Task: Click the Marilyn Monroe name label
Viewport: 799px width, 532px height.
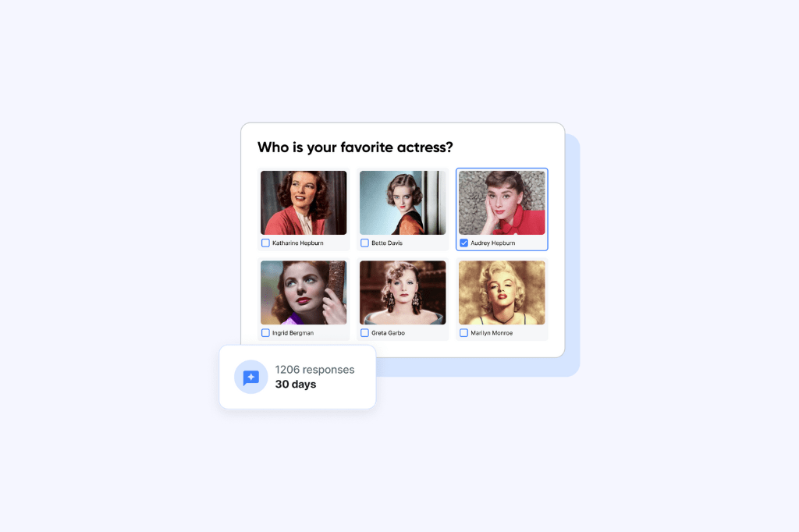Action: (x=492, y=333)
